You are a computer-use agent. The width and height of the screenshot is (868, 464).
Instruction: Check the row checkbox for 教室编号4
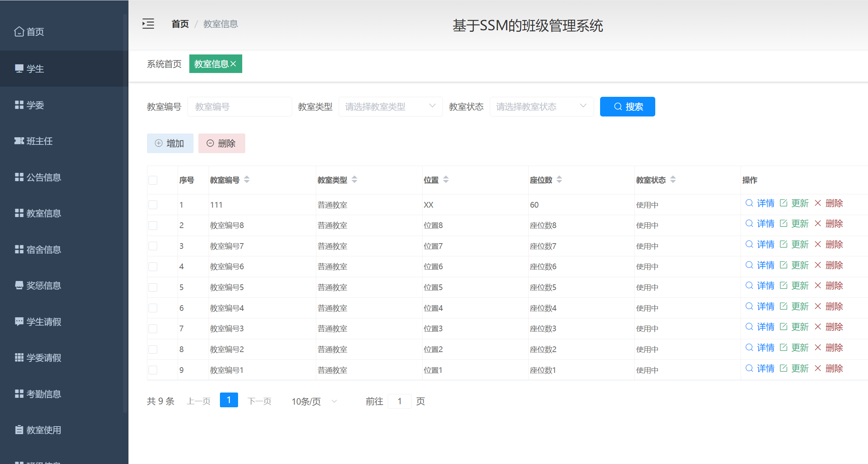pyautogui.click(x=153, y=308)
